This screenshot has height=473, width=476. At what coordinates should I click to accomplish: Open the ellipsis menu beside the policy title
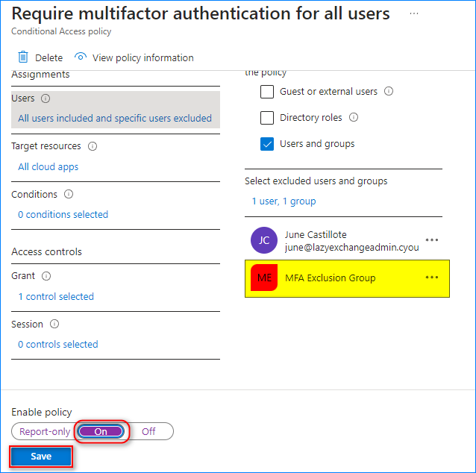(x=414, y=13)
